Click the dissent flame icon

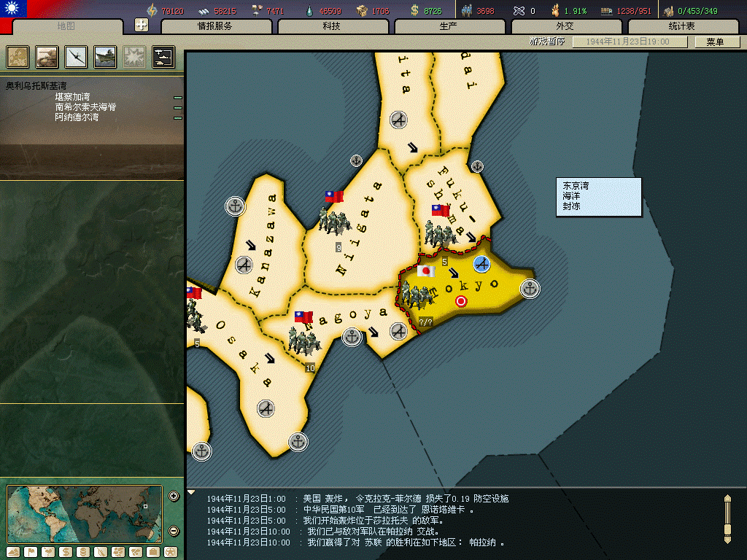click(x=555, y=10)
